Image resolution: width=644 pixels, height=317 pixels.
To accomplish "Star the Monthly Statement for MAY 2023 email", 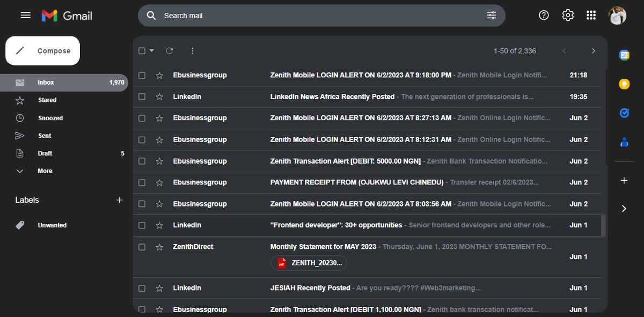I will [159, 247].
